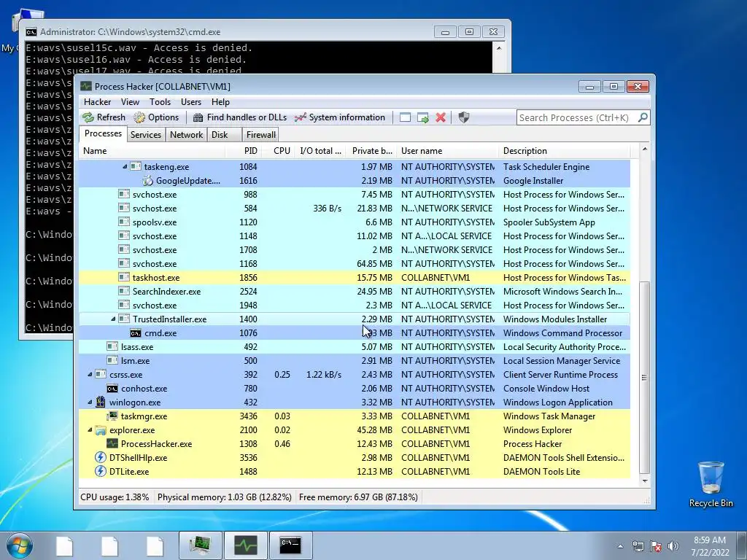Open the Tools menu

tap(160, 102)
